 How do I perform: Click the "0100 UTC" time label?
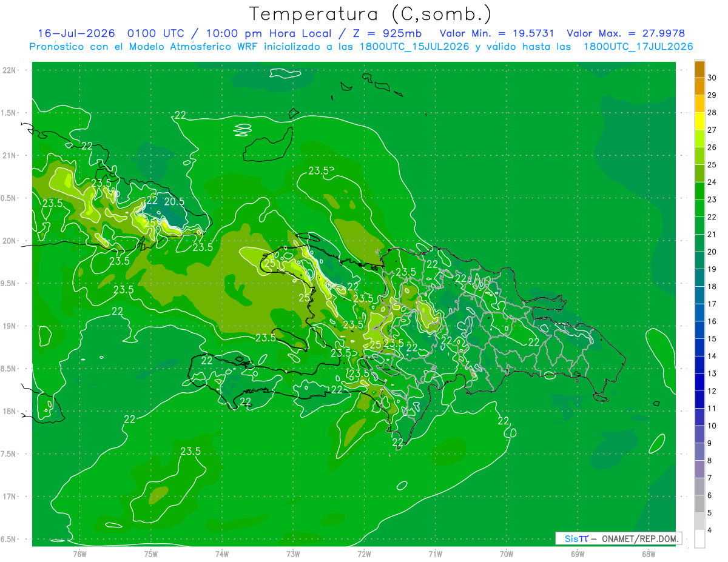point(157,33)
